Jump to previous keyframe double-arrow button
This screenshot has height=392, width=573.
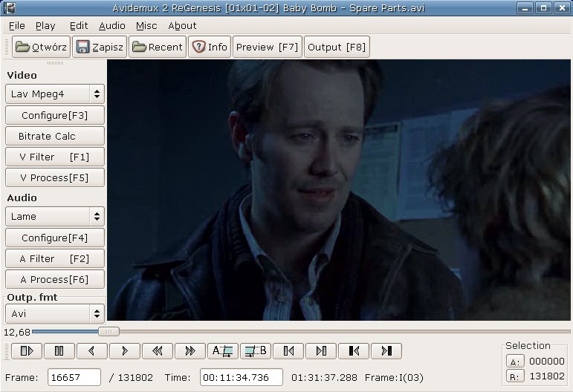coord(157,351)
